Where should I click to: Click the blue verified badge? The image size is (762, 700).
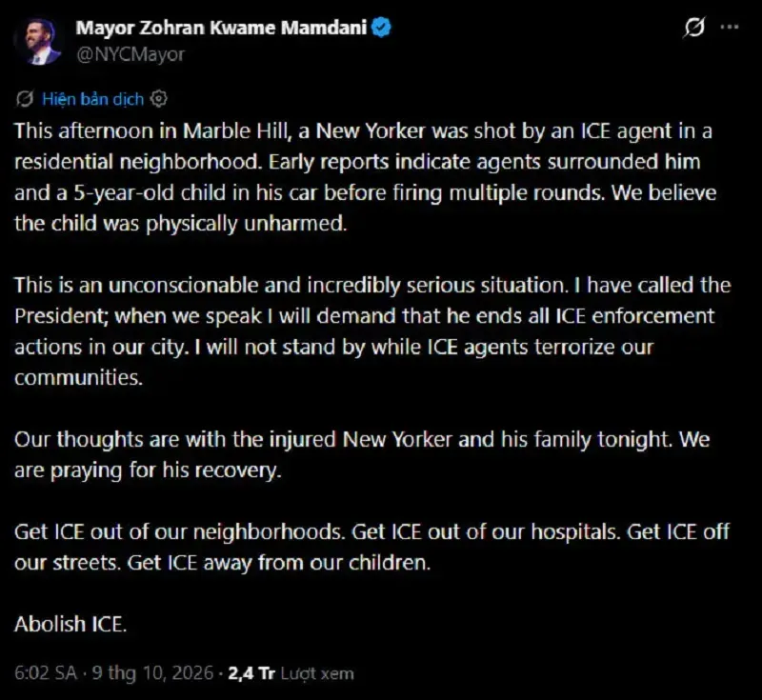(381, 28)
